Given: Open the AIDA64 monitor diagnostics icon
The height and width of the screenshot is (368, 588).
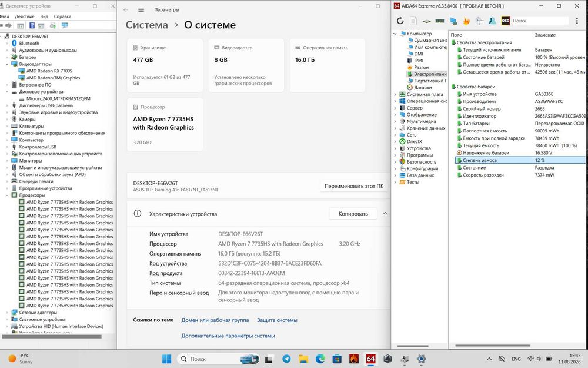Looking at the screenshot, I should pos(453,21).
